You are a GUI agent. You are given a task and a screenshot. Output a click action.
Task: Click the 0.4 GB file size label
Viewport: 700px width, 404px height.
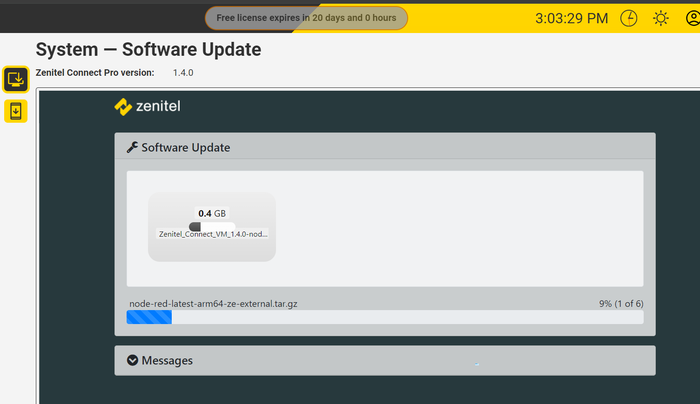212,213
